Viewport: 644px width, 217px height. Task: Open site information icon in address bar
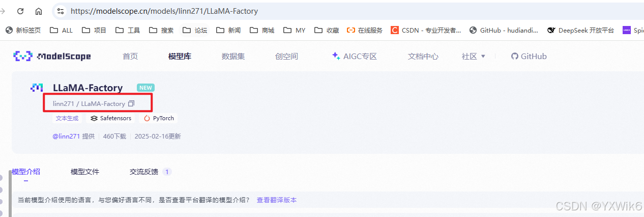click(x=61, y=11)
